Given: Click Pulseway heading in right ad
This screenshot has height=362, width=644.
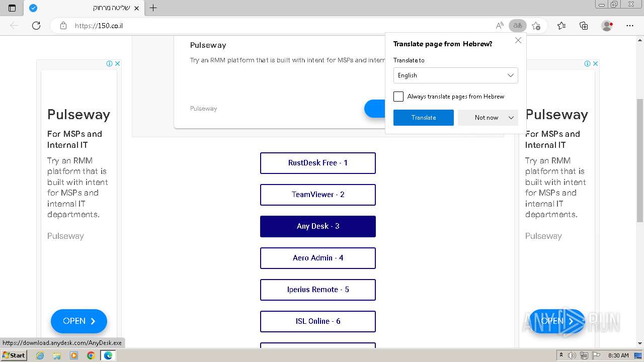Looking at the screenshot, I should click(x=556, y=115).
